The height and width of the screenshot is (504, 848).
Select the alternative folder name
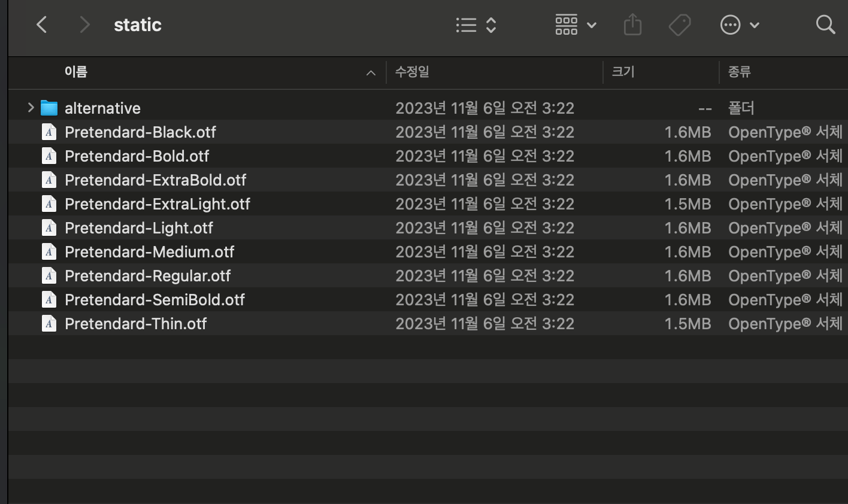[x=102, y=108]
